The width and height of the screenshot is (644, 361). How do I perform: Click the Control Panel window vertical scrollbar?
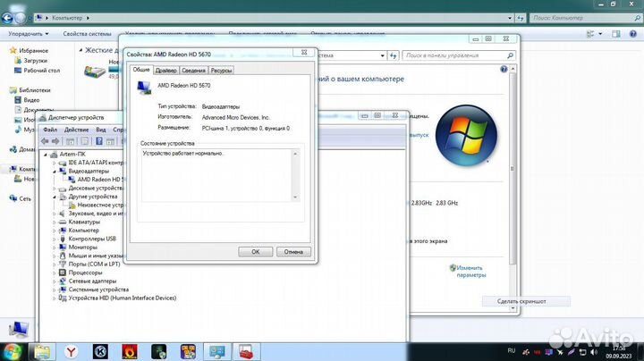513,168
